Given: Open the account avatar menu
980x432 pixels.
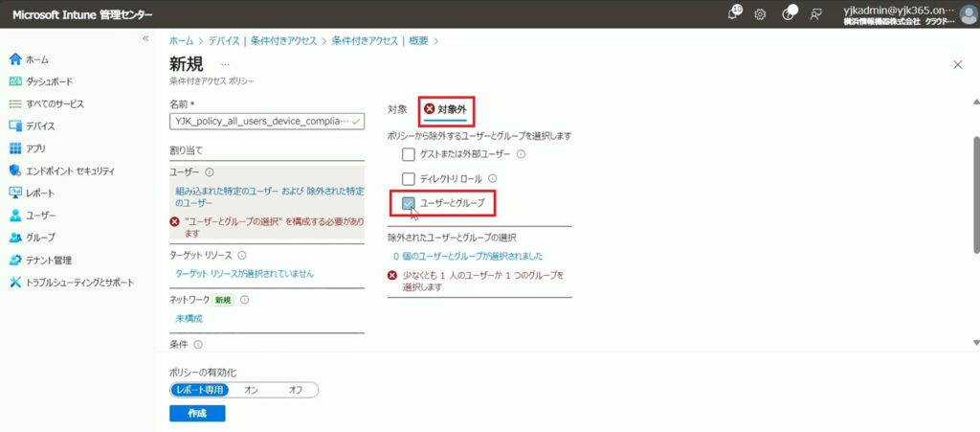Looking at the screenshot, I should (969, 14).
